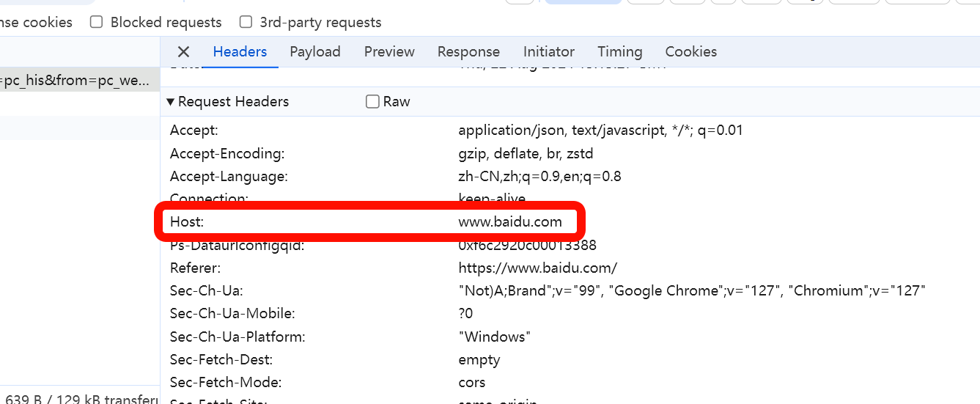Select the application/json Accept value

pos(600,131)
